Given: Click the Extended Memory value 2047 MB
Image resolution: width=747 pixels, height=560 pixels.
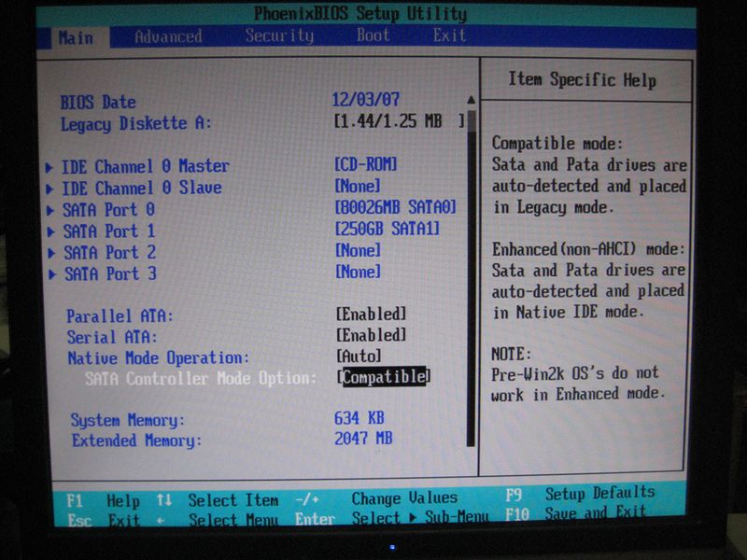Looking at the screenshot, I should click(363, 439).
